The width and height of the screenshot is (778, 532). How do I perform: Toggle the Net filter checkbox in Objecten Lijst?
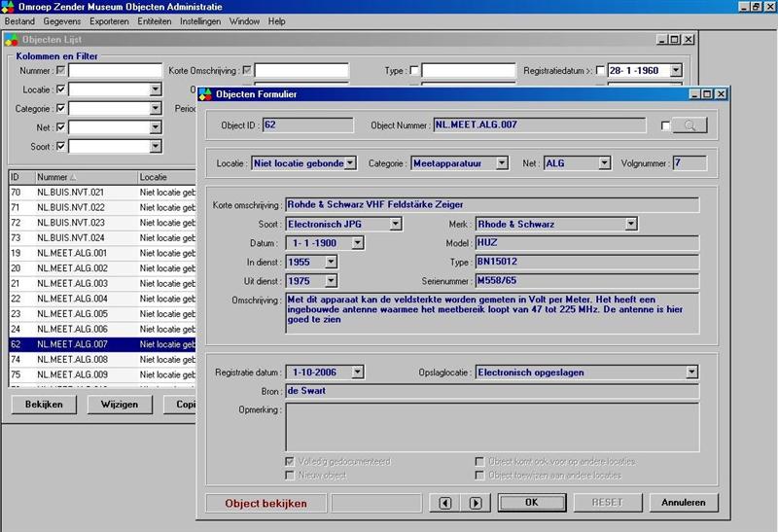[x=60, y=127]
